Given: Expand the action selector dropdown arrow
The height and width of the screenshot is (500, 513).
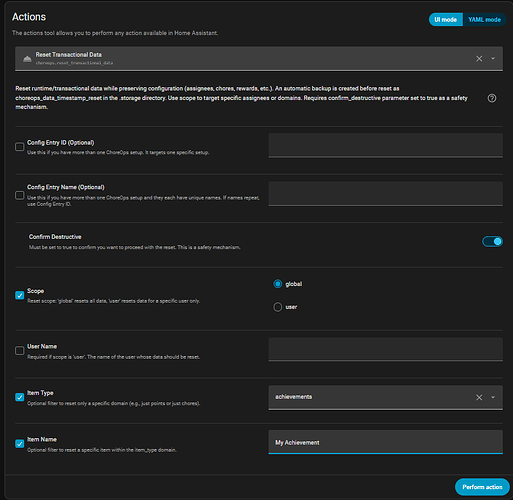Looking at the screenshot, I should [x=493, y=59].
